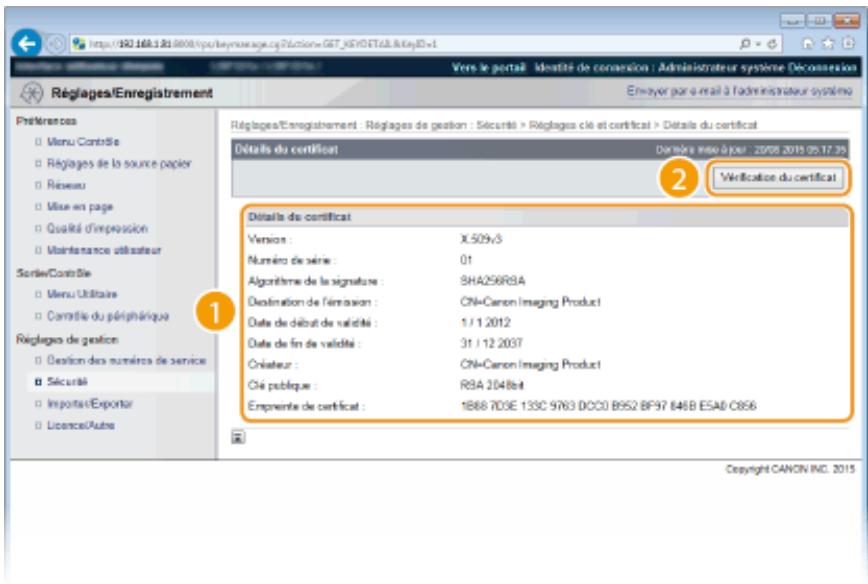868x584 pixels.
Task: Click the SHA256RSA signature algorithm value
Action: point(493,281)
